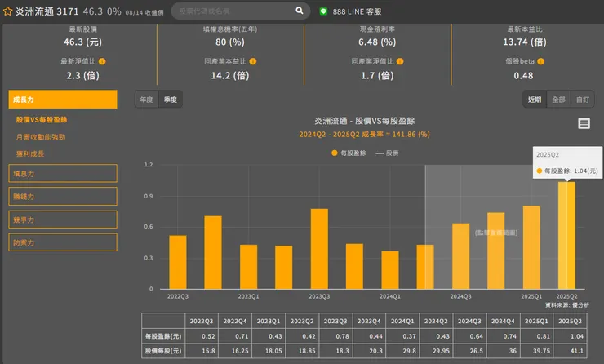604x364 pixels.
Task: Select the 全部 range tab
Action: (558, 100)
